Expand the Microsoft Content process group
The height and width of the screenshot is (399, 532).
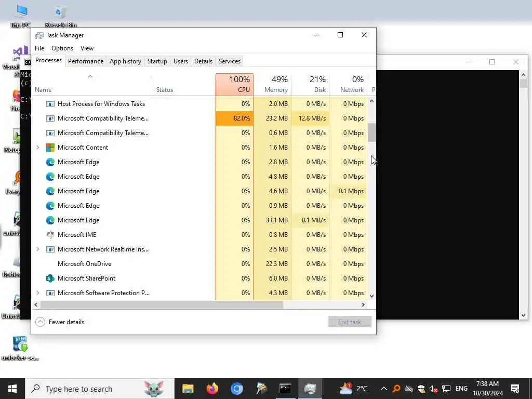pyautogui.click(x=37, y=147)
